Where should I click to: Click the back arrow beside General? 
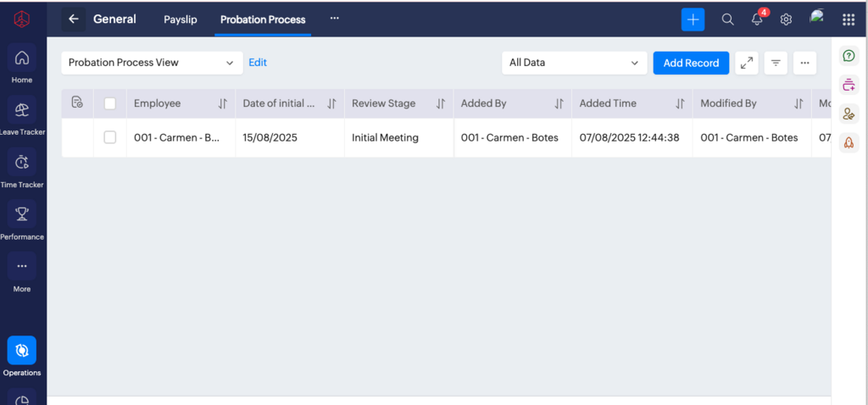tap(74, 19)
